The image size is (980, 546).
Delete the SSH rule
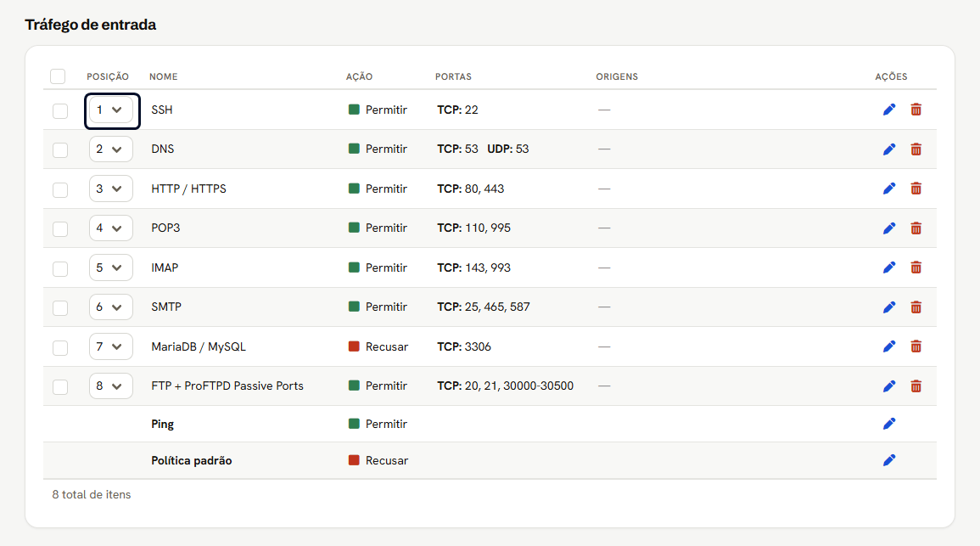point(916,110)
